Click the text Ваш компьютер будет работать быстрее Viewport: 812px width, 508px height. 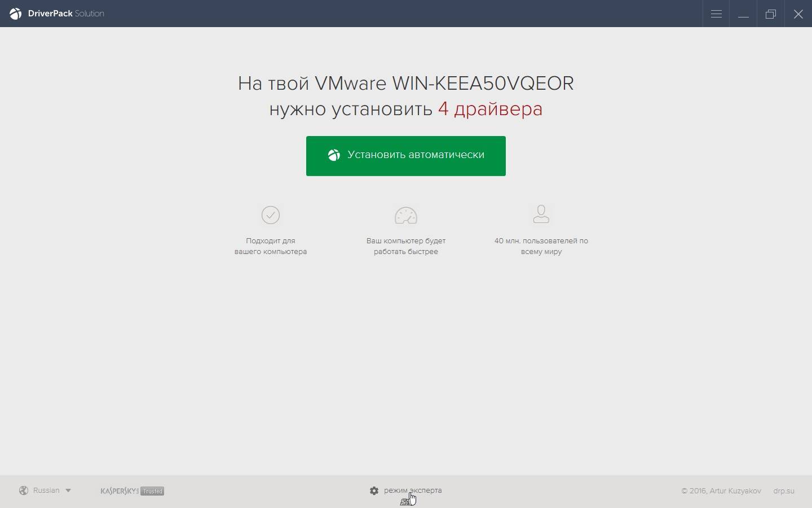[406, 246]
